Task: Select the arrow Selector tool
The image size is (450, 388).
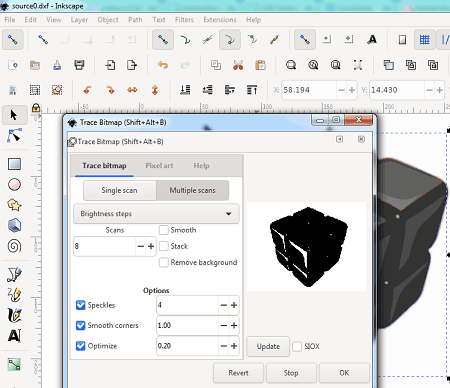Action: 13,115
